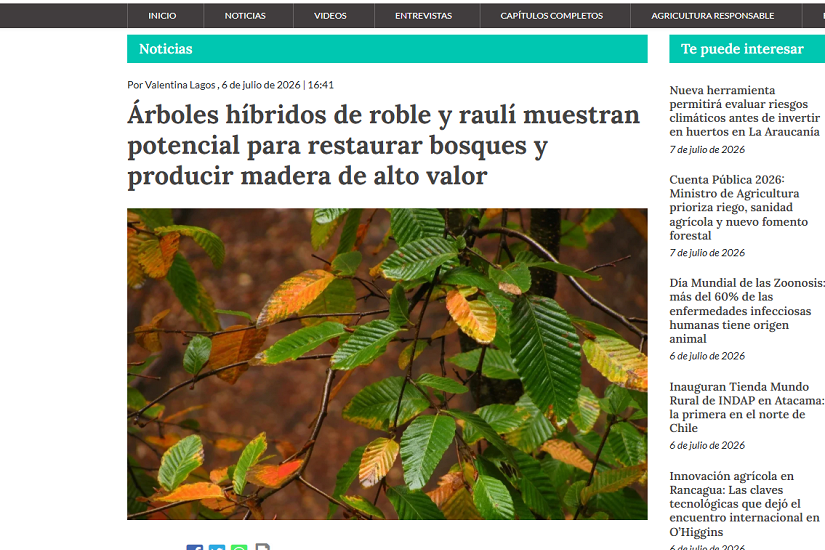
Task: Click author name Valentina Lagos
Action: coord(180,85)
